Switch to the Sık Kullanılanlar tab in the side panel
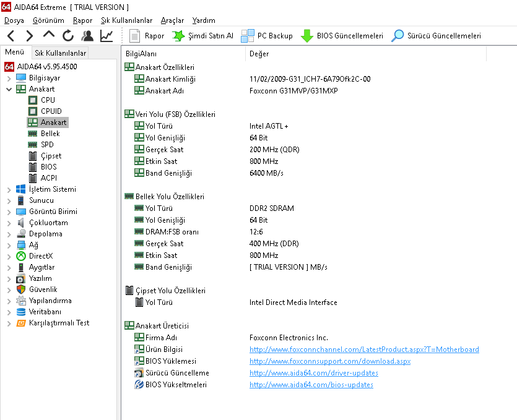Viewport: 517px width, 420px height. point(60,53)
